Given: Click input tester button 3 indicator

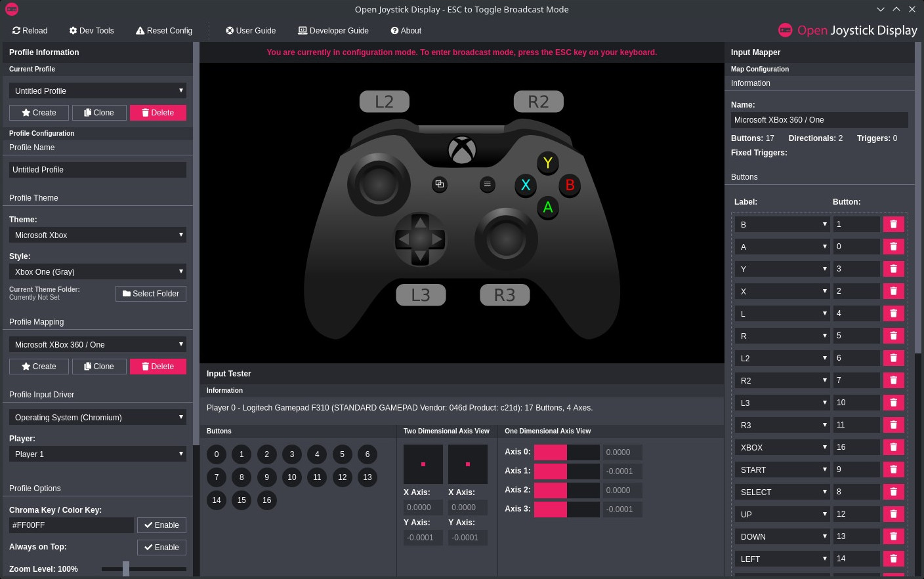Looking at the screenshot, I should tap(292, 454).
